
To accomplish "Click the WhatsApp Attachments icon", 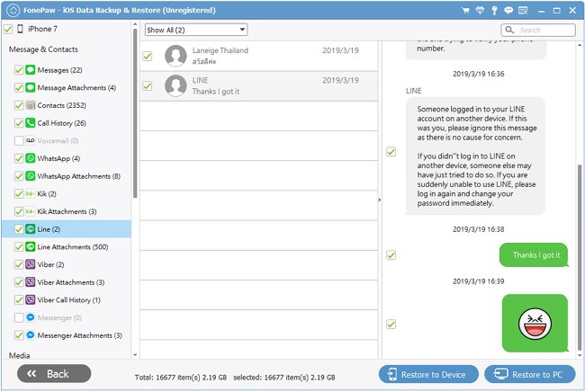I will coord(31,176).
